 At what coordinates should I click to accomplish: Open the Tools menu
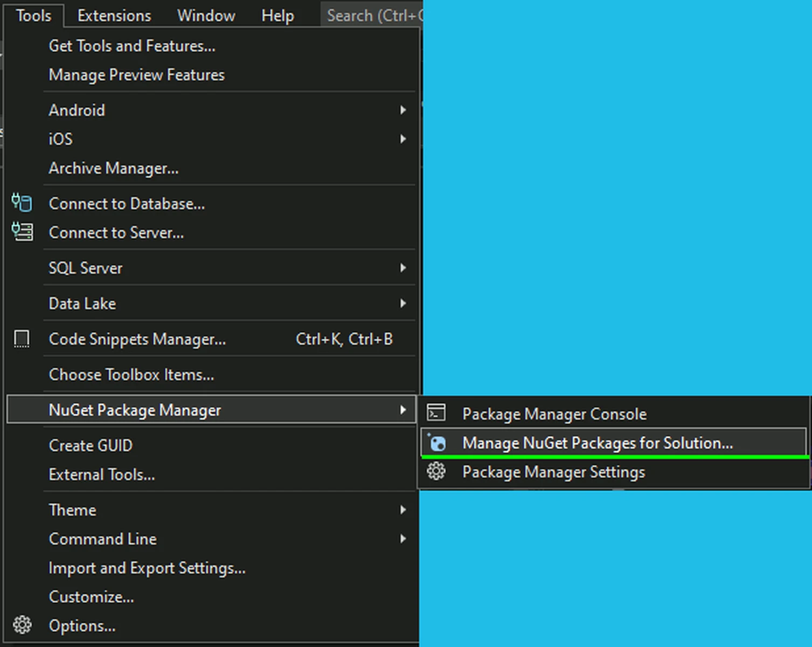coord(33,15)
